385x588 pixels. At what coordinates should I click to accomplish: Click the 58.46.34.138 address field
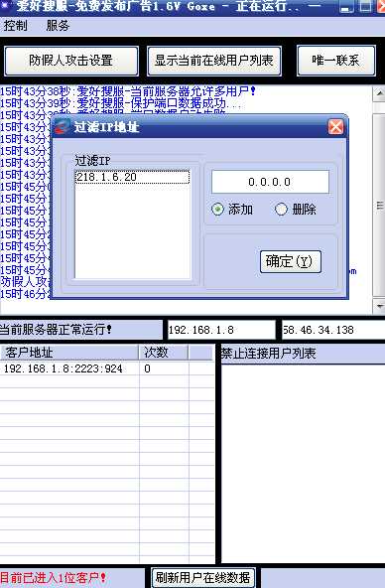coord(333,330)
